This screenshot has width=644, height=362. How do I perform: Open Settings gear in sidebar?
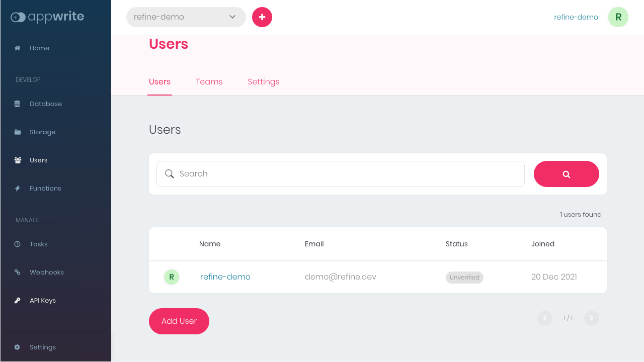[x=18, y=347]
